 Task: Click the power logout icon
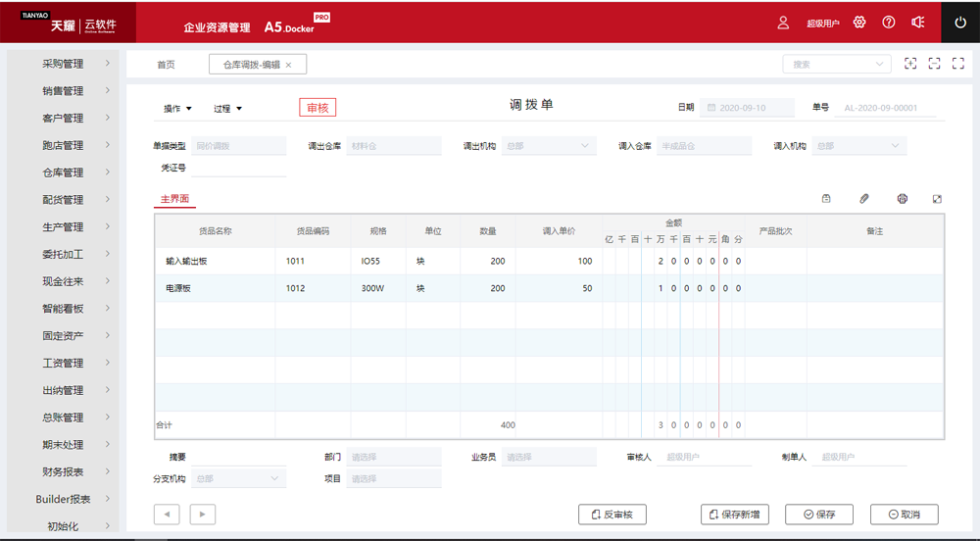(960, 23)
